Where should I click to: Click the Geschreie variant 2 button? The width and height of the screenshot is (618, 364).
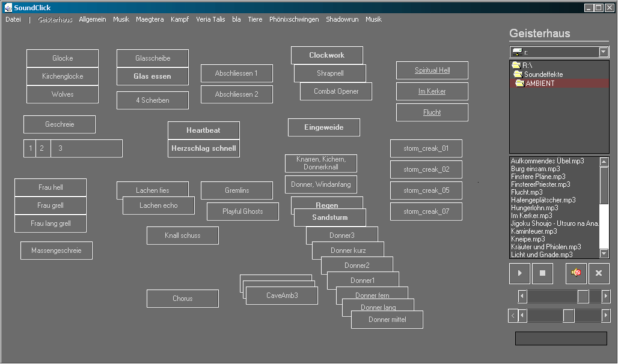tap(42, 148)
